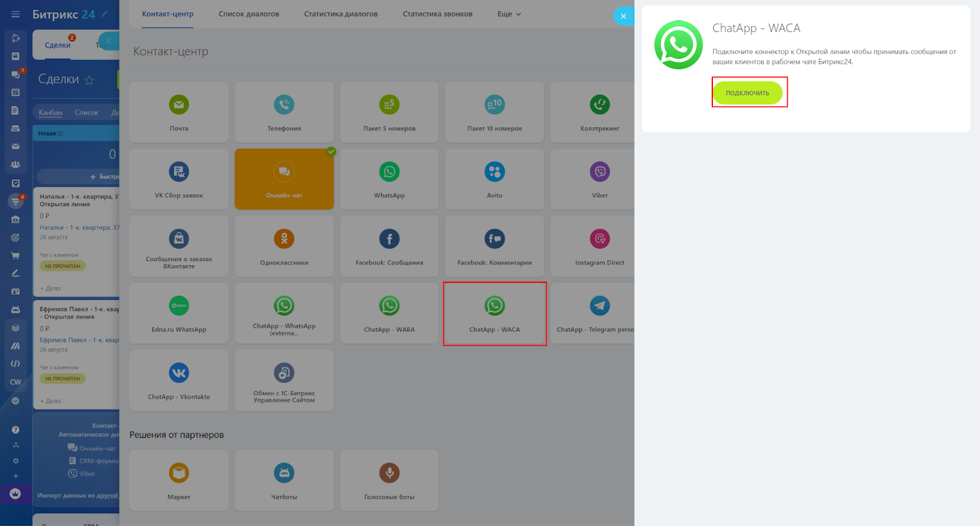The image size is (980, 526).
Task: Select the ChatApp - WACA connector tile
Action: tap(495, 314)
